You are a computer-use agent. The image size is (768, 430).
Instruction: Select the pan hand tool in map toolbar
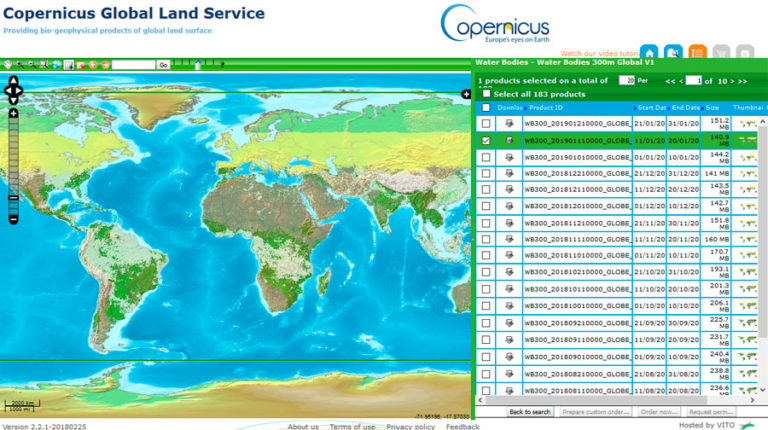[8, 65]
